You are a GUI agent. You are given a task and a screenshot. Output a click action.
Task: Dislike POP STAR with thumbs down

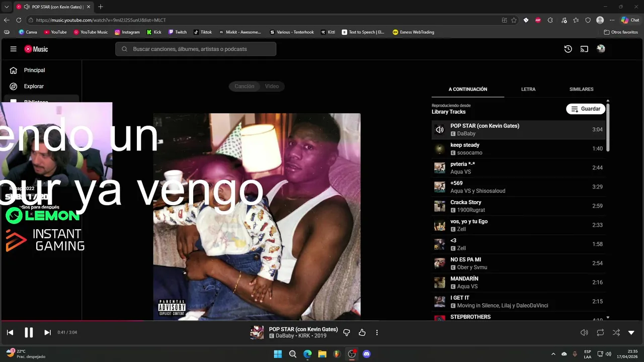[346, 332]
